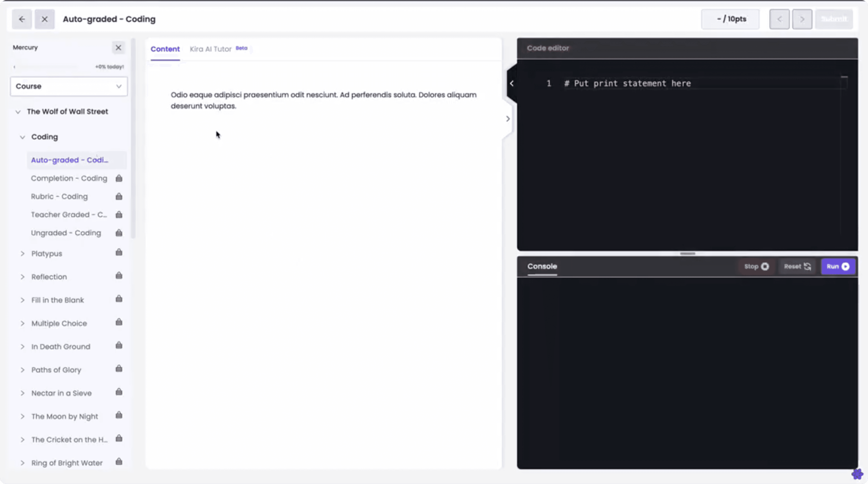
Task: Open Completion - Coding lesson
Action: [x=69, y=178]
